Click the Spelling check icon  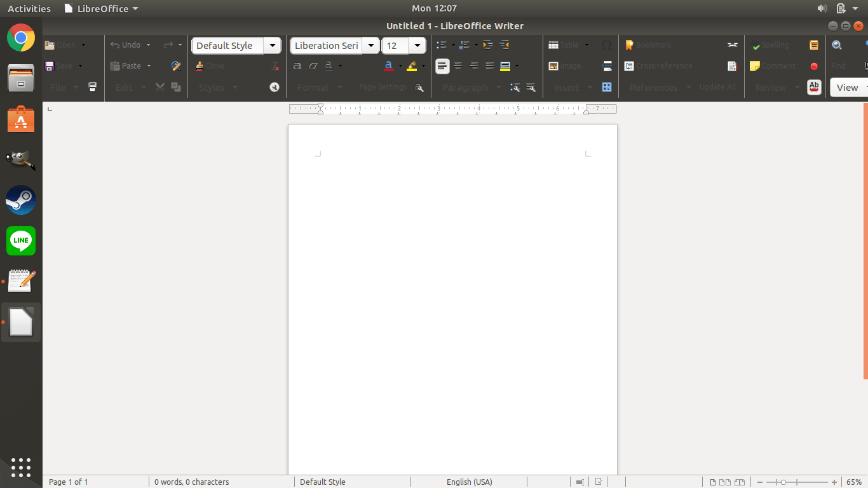click(756, 45)
